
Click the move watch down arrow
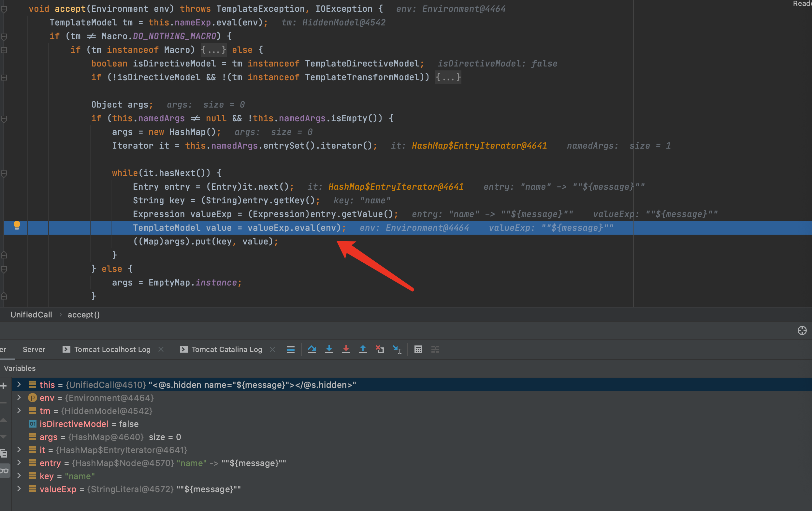[x=3, y=436]
